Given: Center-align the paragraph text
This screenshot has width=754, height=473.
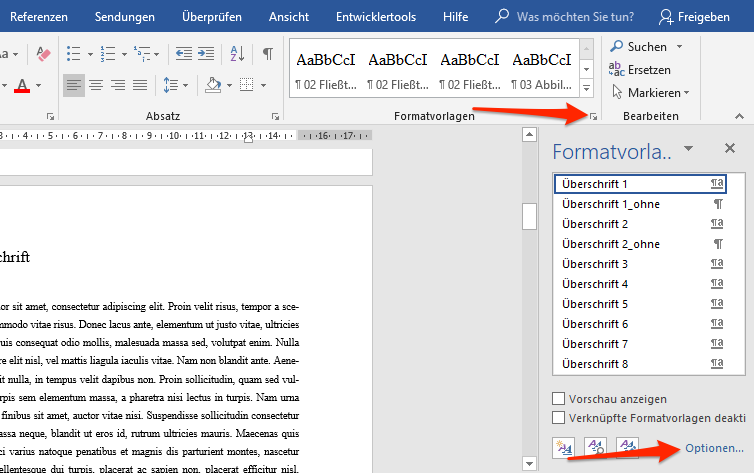Looking at the screenshot, I should [96, 86].
